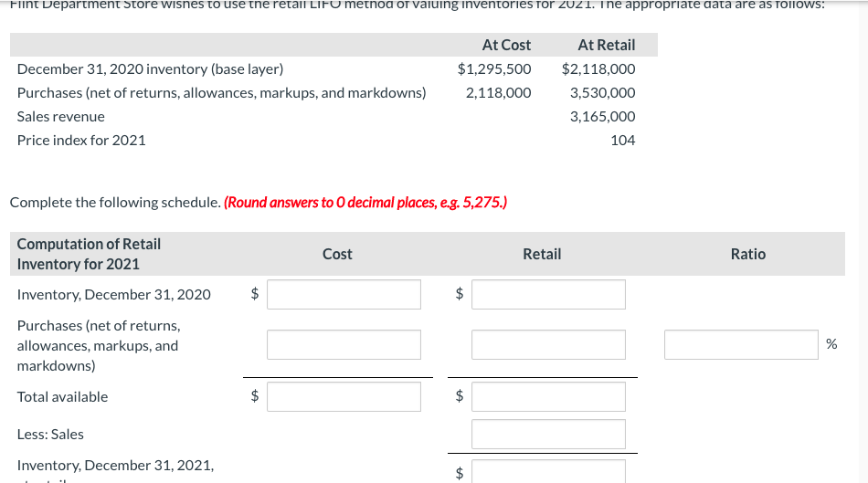This screenshot has width=868, height=483.
Task: Click Retail field for Total available
Action: (x=548, y=396)
